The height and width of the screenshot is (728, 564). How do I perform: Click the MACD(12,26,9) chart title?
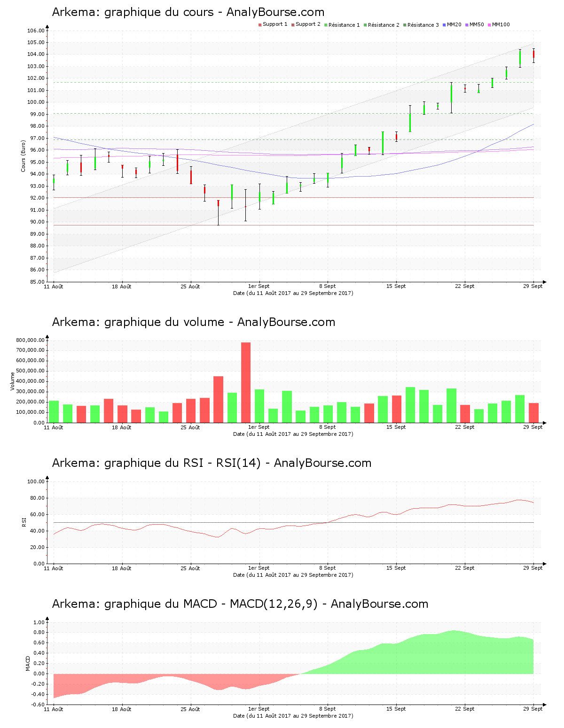(x=240, y=604)
